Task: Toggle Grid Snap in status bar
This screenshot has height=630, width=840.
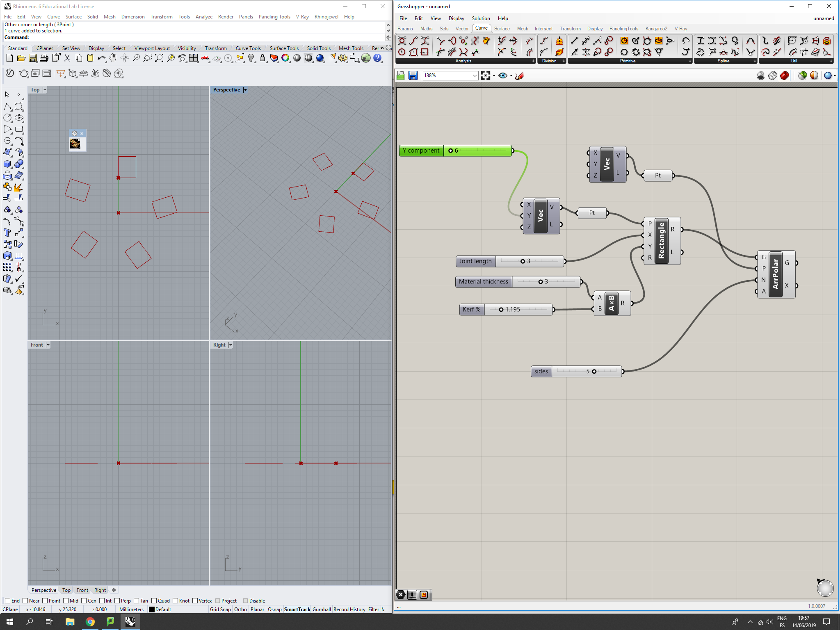Action: point(220,609)
